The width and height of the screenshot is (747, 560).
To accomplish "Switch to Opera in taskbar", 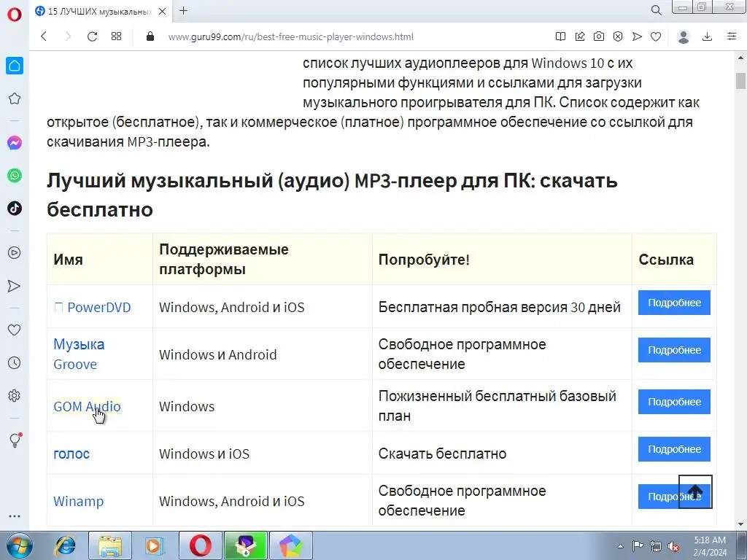I will [x=201, y=545].
